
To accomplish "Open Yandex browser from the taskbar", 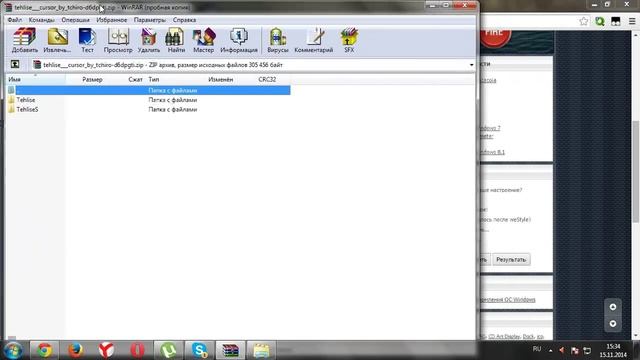I will click(x=106, y=350).
